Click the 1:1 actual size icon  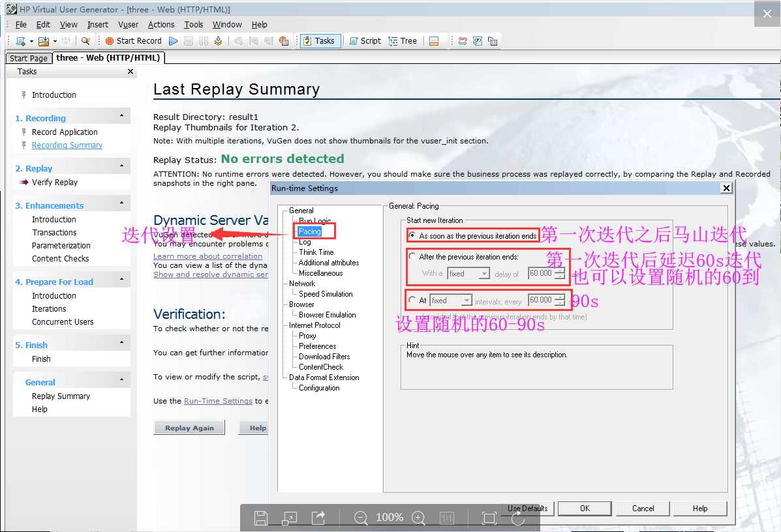coord(448,518)
